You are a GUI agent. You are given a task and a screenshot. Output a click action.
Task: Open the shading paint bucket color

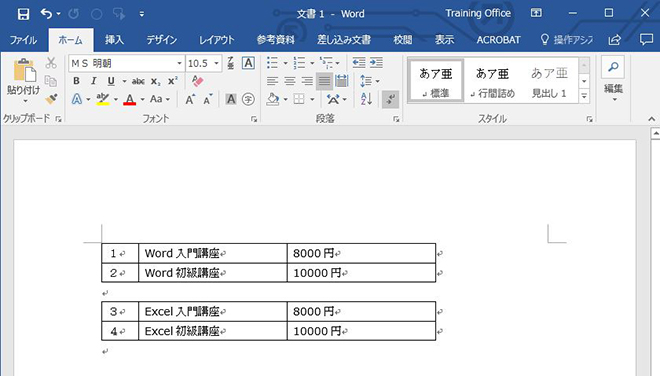tap(273, 99)
